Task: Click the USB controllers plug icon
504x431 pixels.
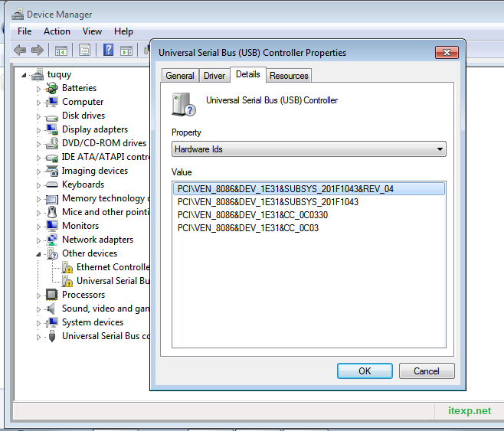Action: [52, 336]
